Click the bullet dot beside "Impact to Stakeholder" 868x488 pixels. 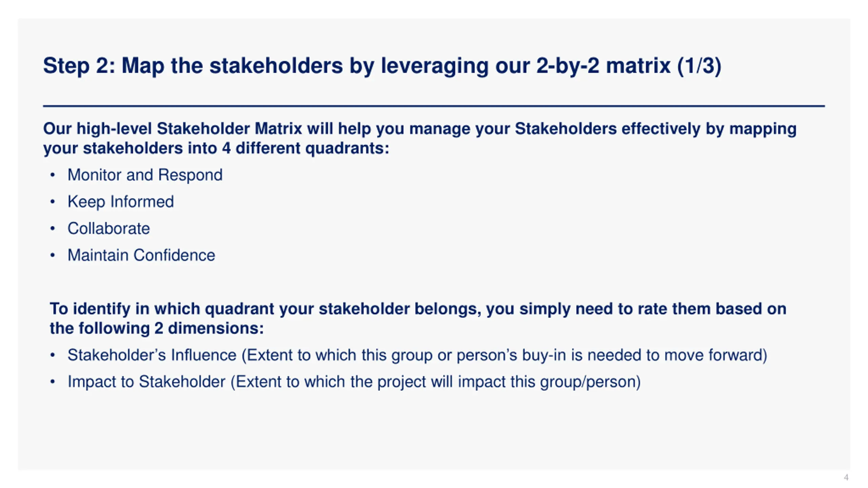pyautogui.click(x=52, y=382)
